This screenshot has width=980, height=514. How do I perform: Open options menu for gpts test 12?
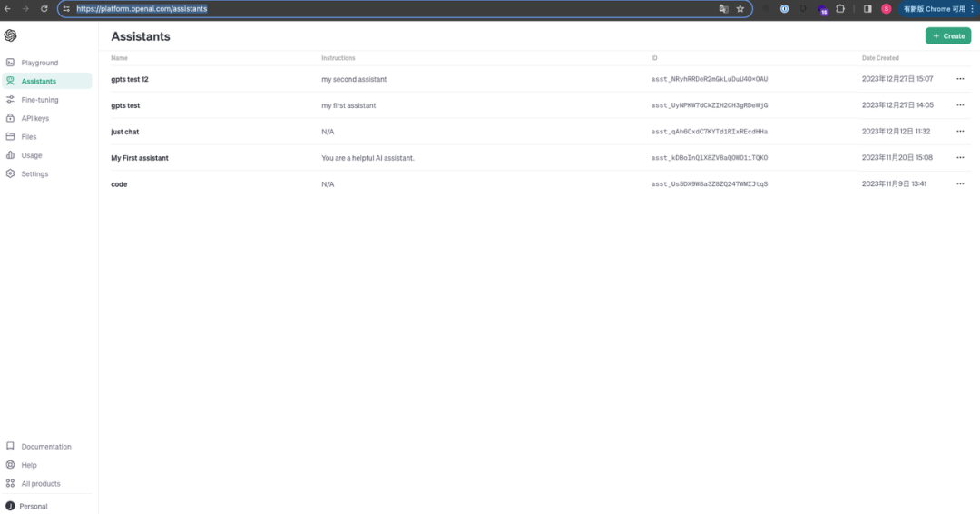(x=960, y=79)
